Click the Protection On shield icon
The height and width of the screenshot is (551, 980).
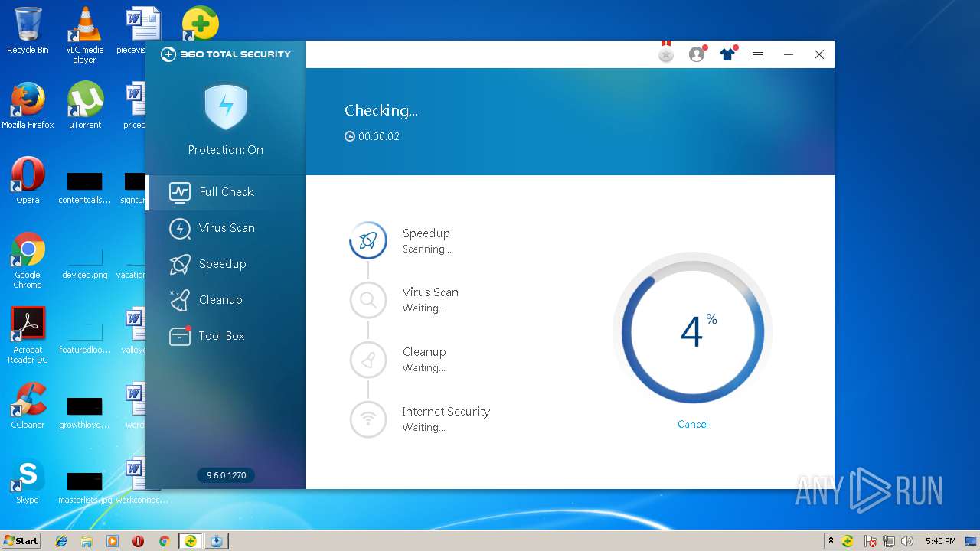[226, 106]
